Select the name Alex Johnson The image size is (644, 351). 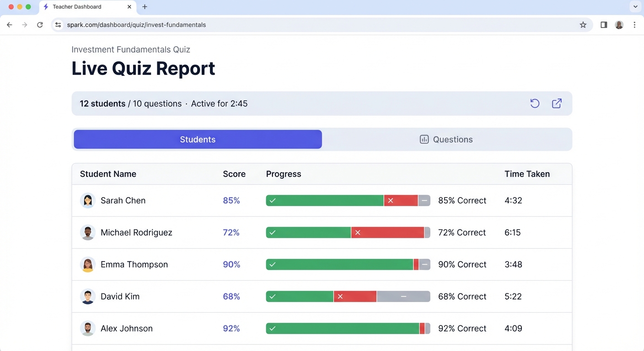(127, 329)
